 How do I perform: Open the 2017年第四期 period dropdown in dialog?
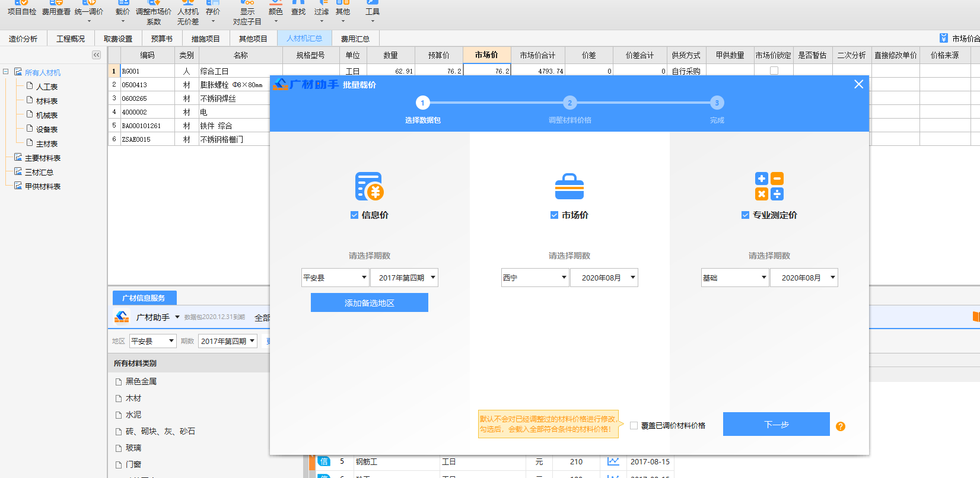click(x=404, y=278)
